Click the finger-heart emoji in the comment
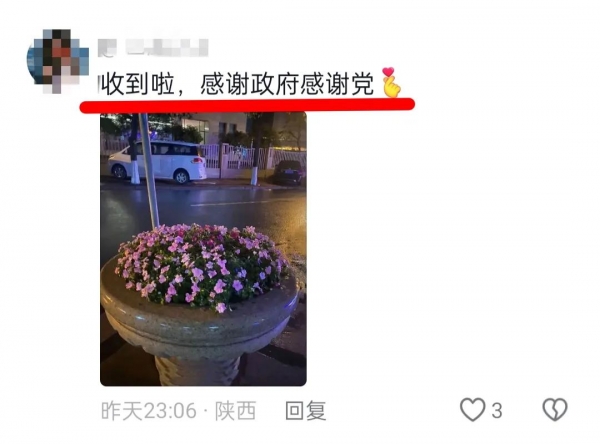 391,82
